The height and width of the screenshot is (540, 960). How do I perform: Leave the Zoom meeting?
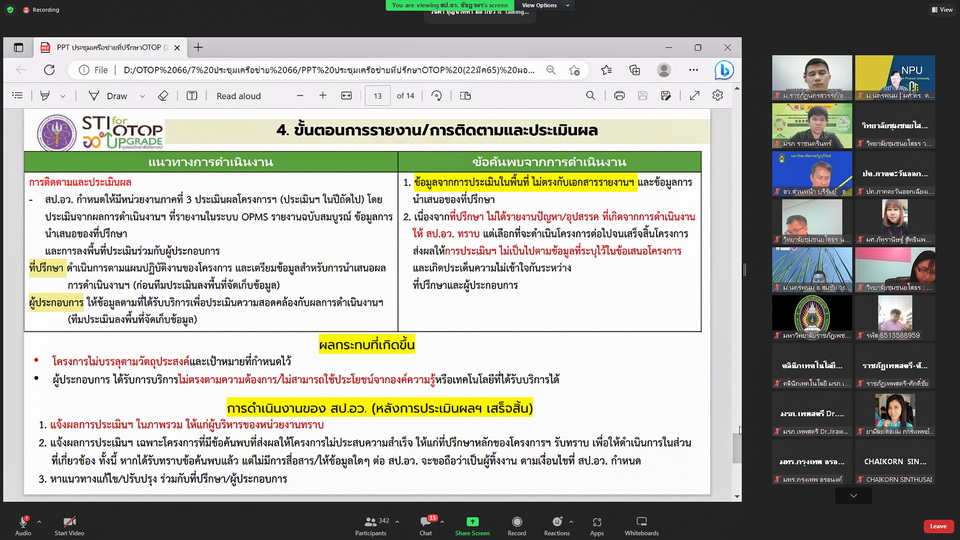click(x=939, y=526)
